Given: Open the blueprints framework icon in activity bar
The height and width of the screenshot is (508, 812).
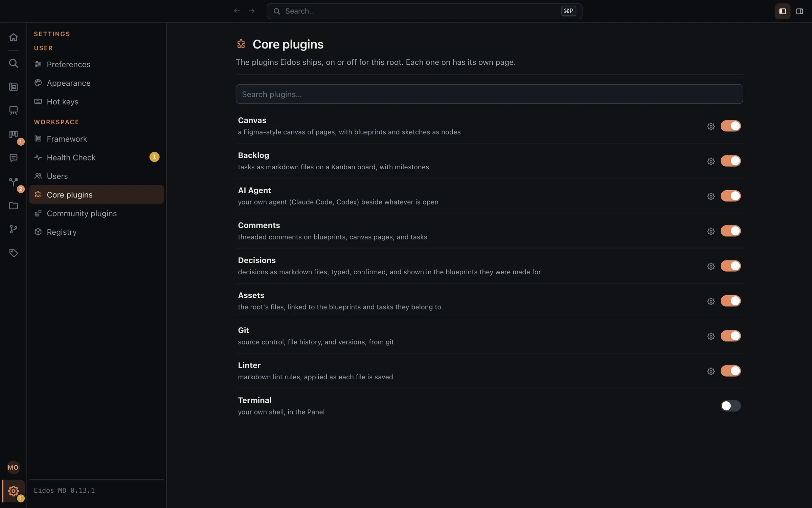Looking at the screenshot, I should (x=13, y=87).
